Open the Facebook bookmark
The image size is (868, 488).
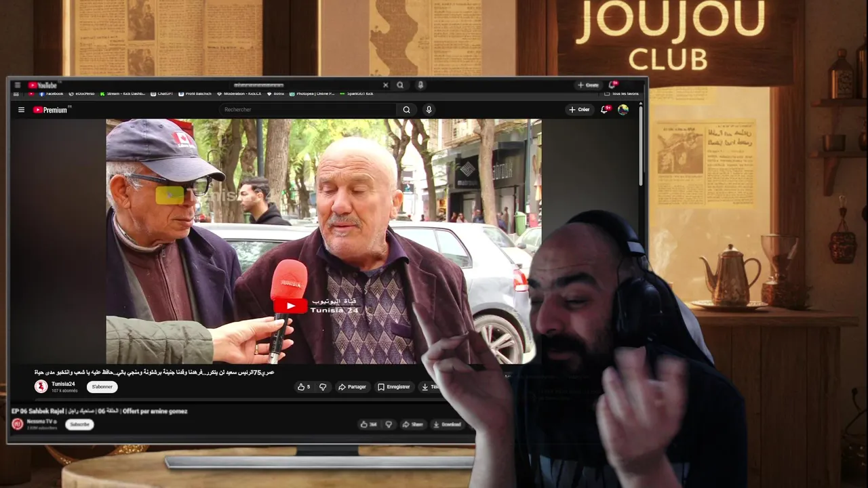click(x=51, y=94)
